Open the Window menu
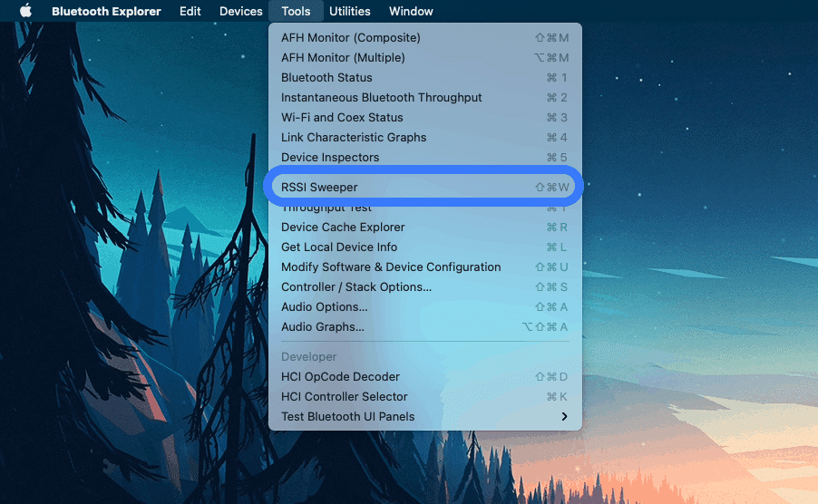 tap(411, 11)
